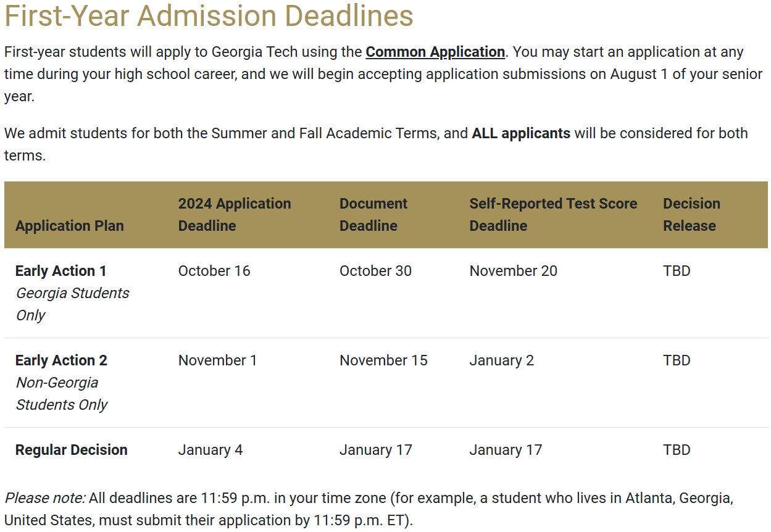This screenshot has height=532, width=771.
Task: Select the January 4 application deadline cell
Action: 210,450
